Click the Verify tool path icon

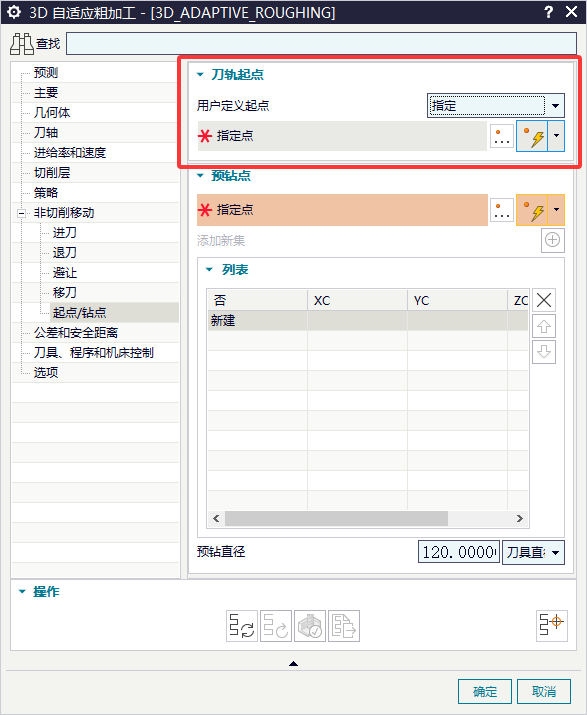310,626
